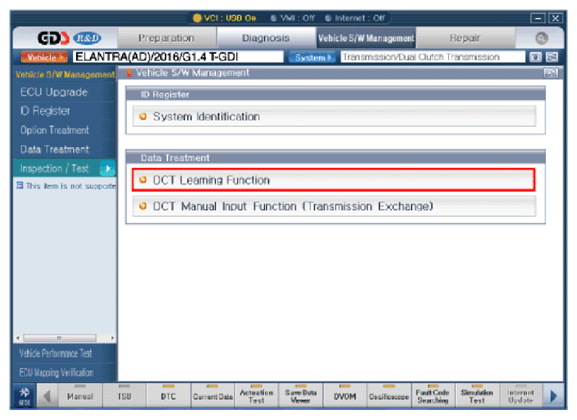The width and height of the screenshot is (577, 420).
Task: Click the Vehicle selection button
Action: tap(44, 57)
